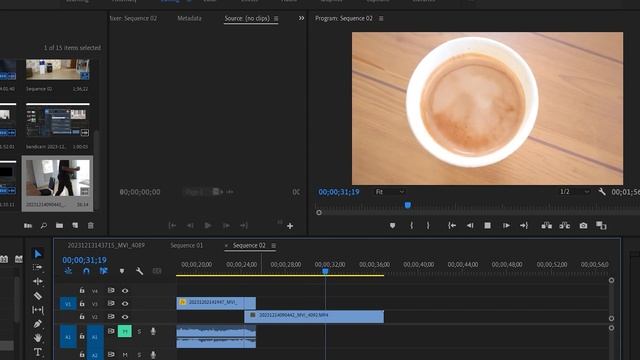Toggle sync lock for track V3
640x360 pixels.
111,303
